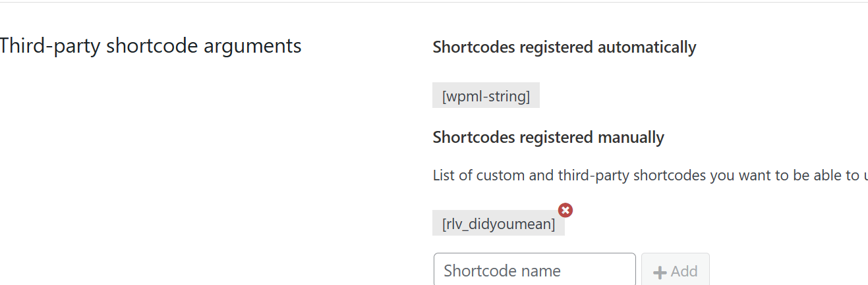Click the word 'manually' in the heading
The image size is (868, 285).
[x=631, y=138]
